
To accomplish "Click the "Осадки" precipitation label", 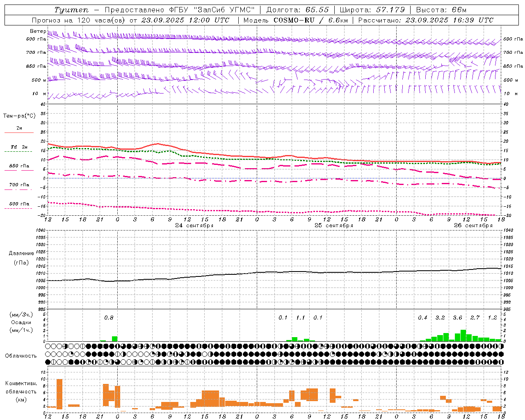I will pyautogui.click(x=21, y=322).
